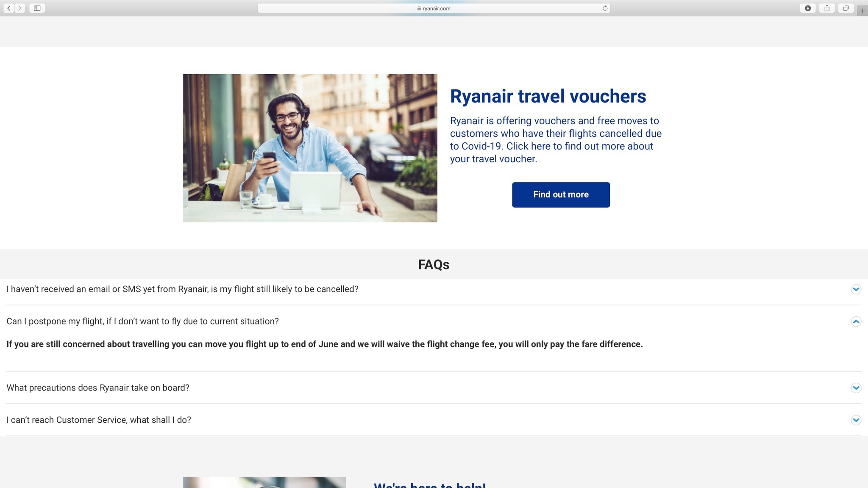The width and height of the screenshot is (868, 488).
Task: Collapse the postpone my flight FAQ
Action: pyautogui.click(x=856, y=322)
